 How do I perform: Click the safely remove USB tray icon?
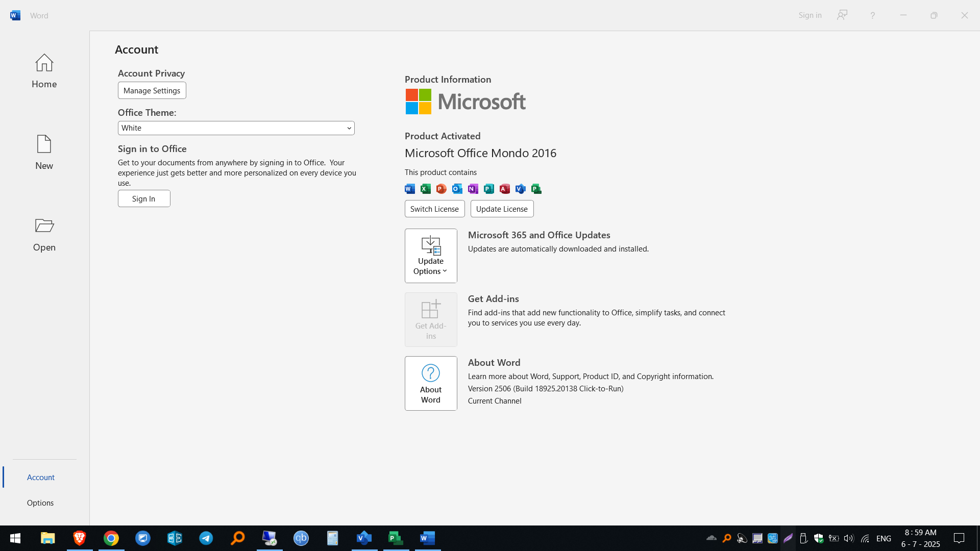(803, 538)
